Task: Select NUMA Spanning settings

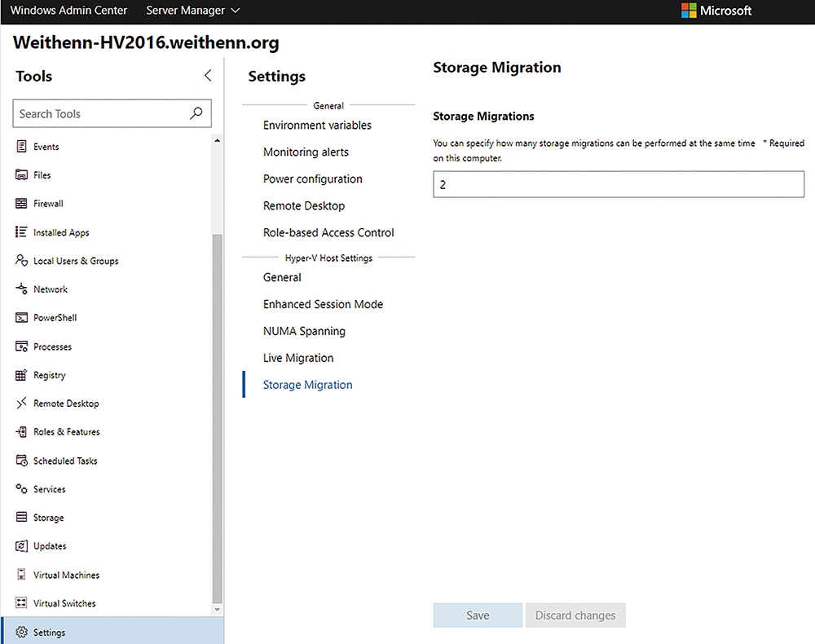Action: pos(304,331)
